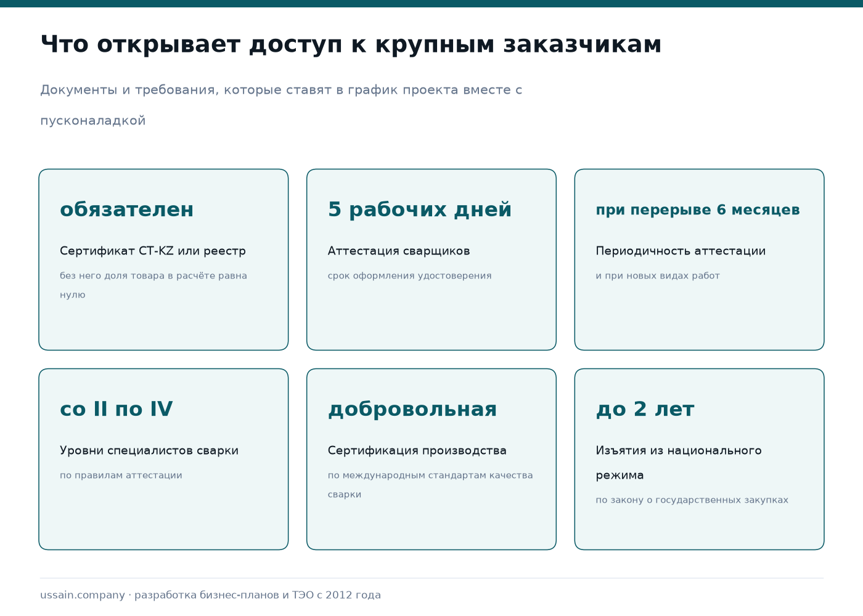Viewport: 863px width, 616px height.
Task: Click the subtitle word 'пусконаладкой'
Action: coord(93,121)
